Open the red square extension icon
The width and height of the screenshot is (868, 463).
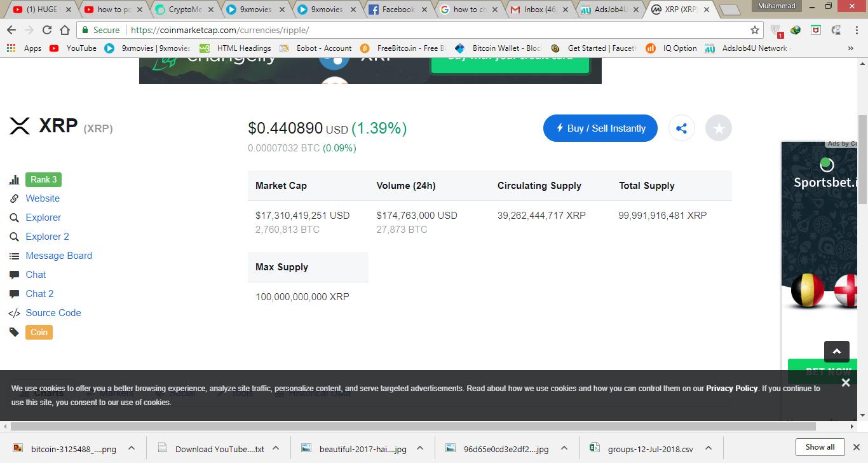pos(816,30)
